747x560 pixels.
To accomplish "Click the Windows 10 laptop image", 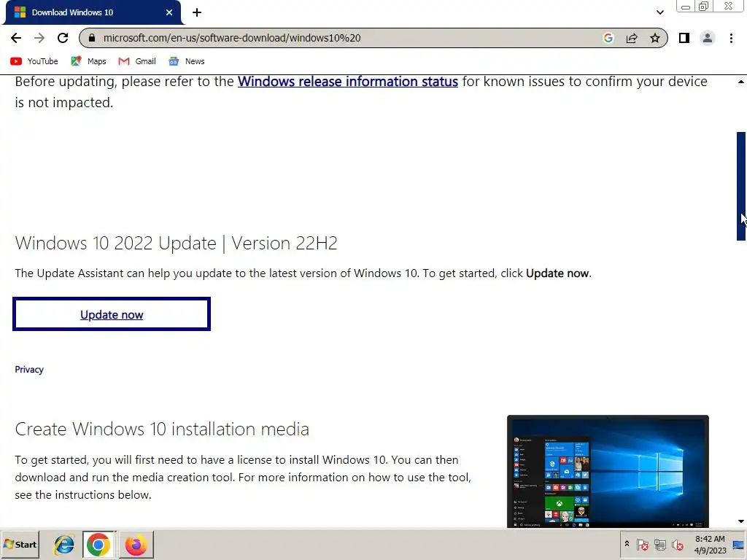I will (x=608, y=472).
